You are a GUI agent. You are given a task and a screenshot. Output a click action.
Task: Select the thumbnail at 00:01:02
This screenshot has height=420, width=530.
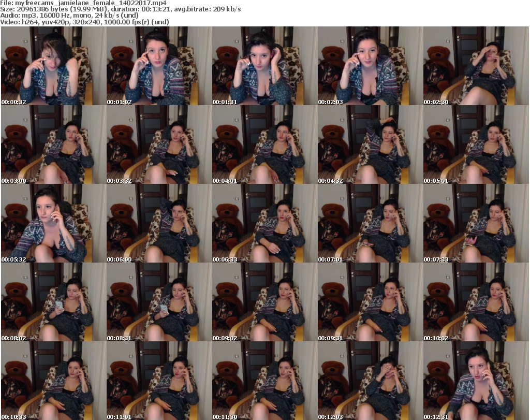(159, 66)
